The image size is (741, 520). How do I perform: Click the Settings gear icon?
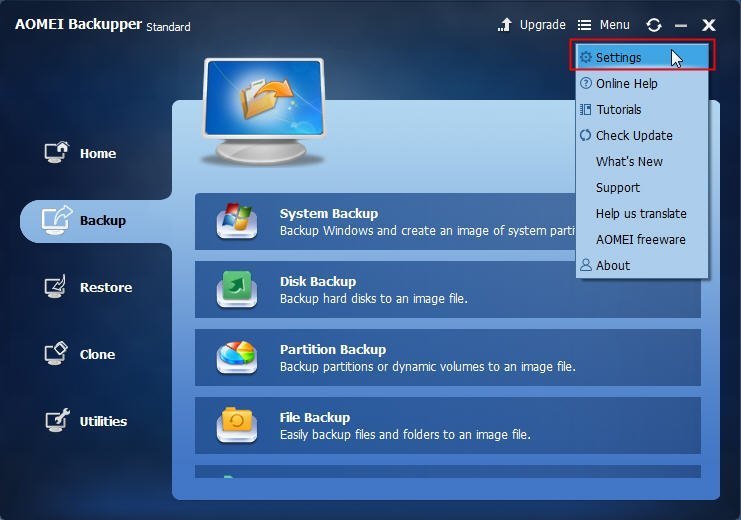pyautogui.click(x=586, y=57)
